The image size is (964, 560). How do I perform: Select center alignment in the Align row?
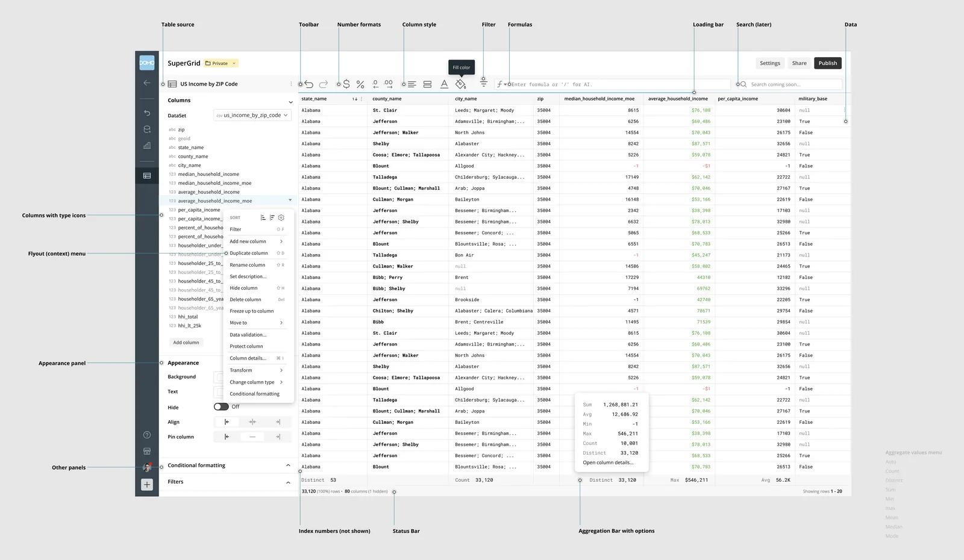[252, 422]
